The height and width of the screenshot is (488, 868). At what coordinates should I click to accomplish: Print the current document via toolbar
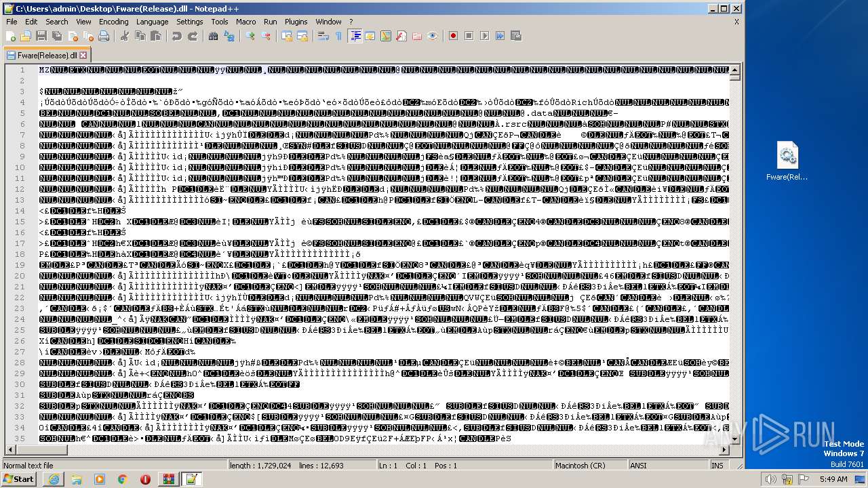(x=103, y=36)
